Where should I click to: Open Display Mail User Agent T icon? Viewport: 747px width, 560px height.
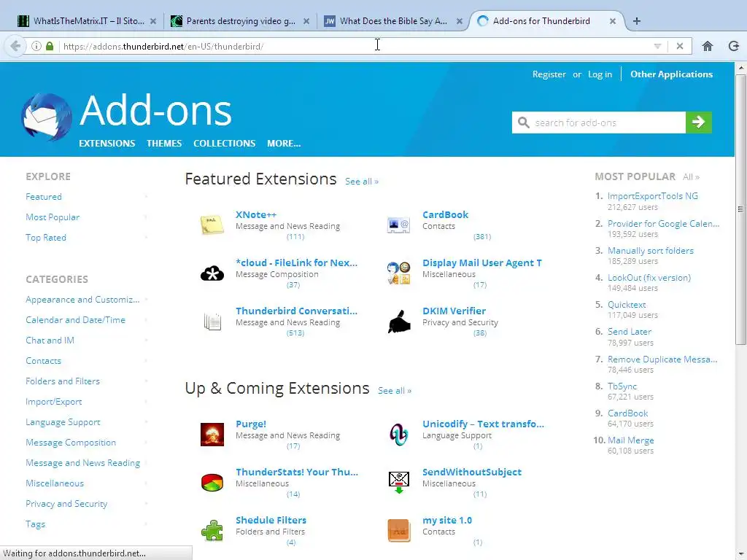coord(399,273)
